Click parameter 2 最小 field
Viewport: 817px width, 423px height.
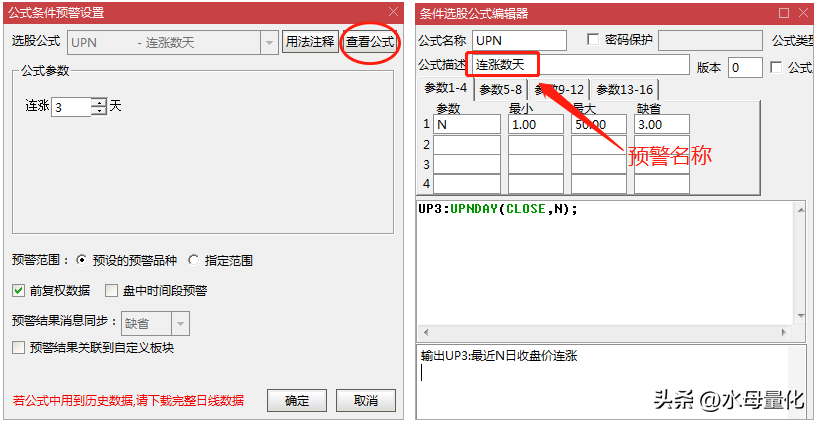point(536,145)
